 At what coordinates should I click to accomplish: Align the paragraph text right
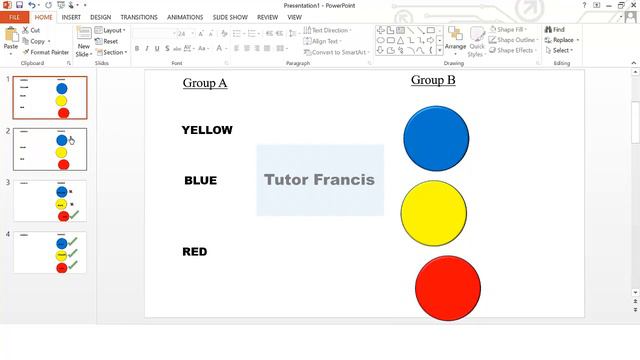[257, 49]
